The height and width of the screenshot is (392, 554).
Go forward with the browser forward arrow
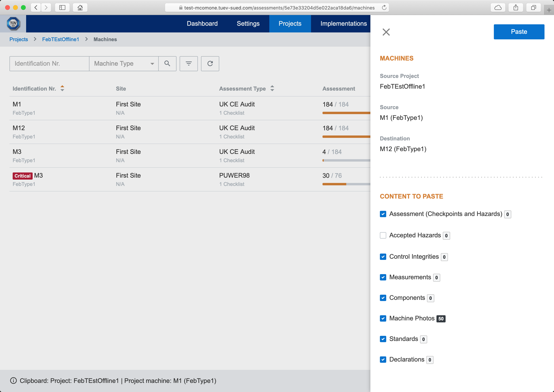46,8
